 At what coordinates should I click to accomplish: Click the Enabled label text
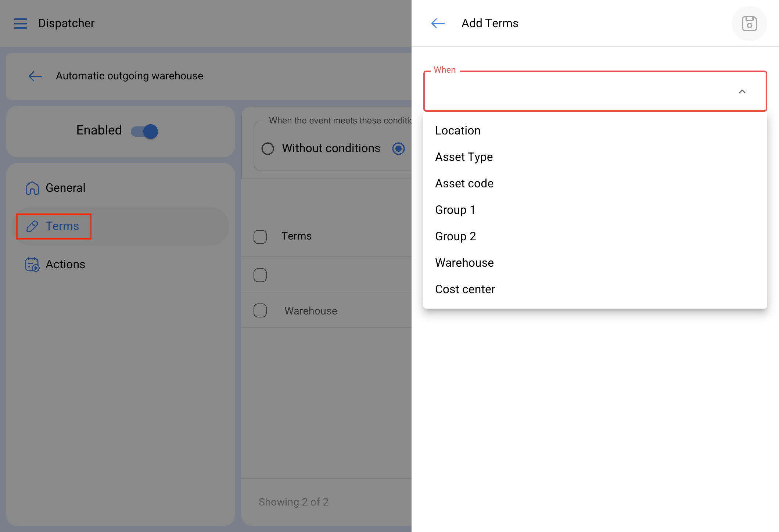point(99,130)
